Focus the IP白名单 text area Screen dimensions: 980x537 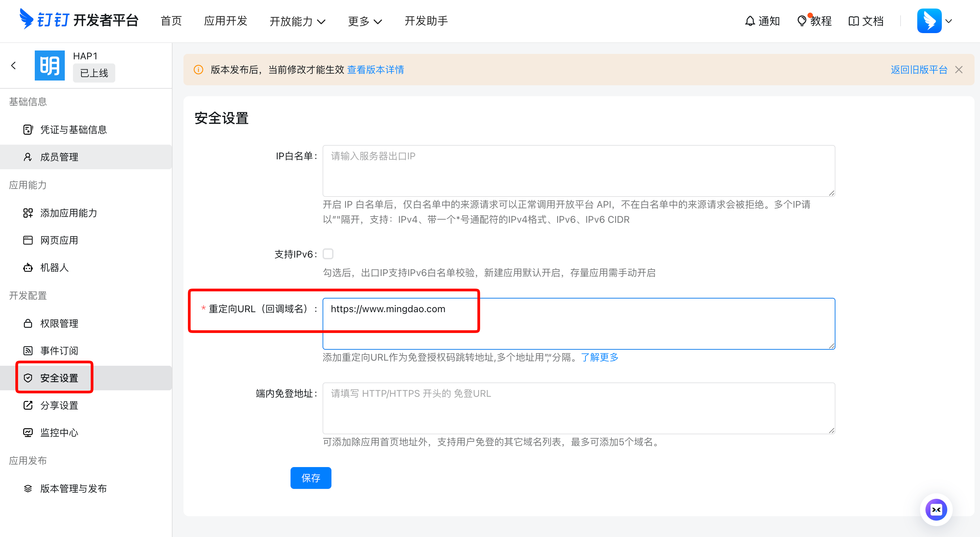coord(579,171)
